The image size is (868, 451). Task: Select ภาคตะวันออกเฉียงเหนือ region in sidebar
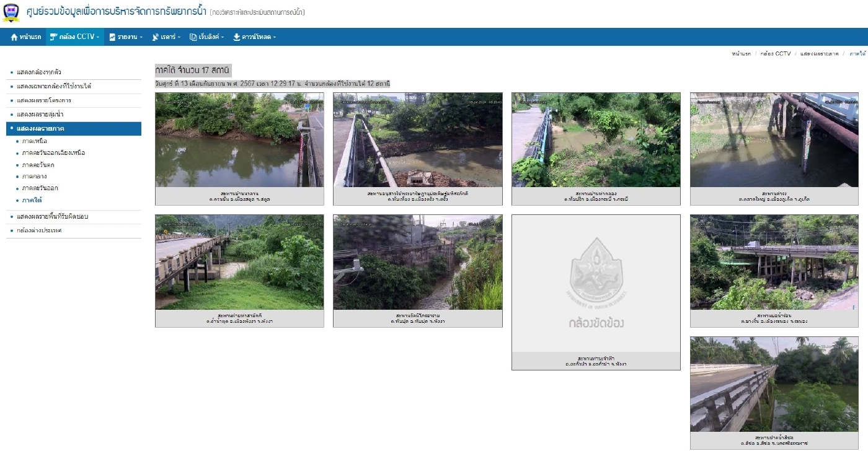[x=53, y=153]
